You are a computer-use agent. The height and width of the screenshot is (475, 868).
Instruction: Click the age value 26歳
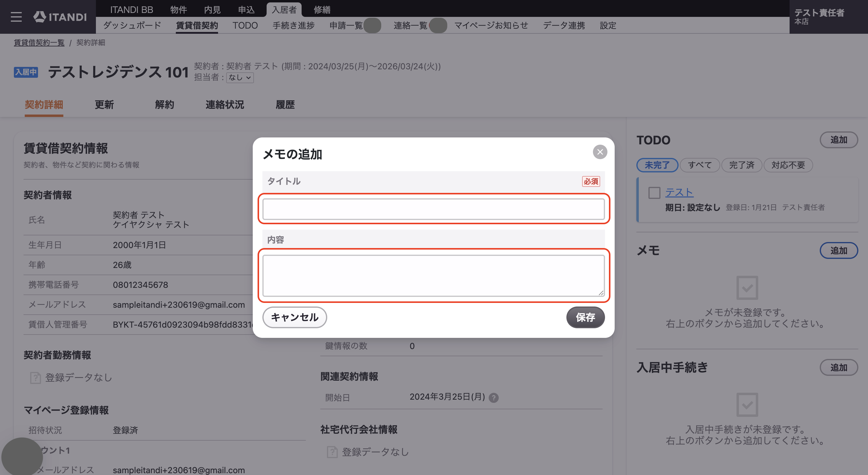tap(122, 265)
